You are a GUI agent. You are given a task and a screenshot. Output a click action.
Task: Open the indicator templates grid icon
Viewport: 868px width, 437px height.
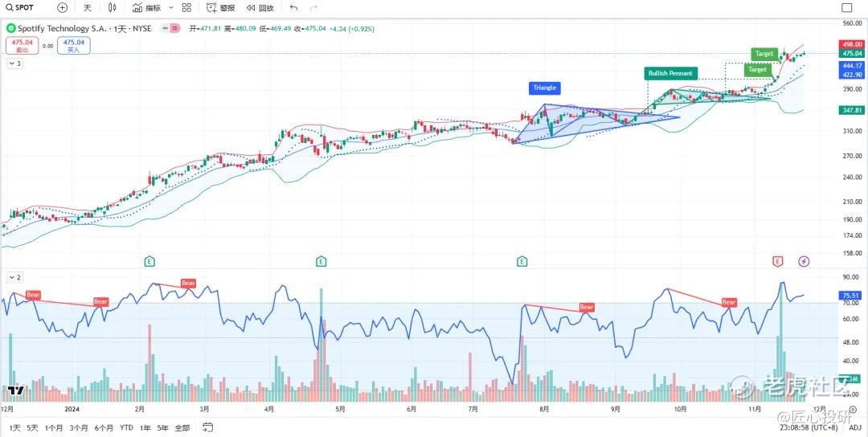(x=186, y=8)
